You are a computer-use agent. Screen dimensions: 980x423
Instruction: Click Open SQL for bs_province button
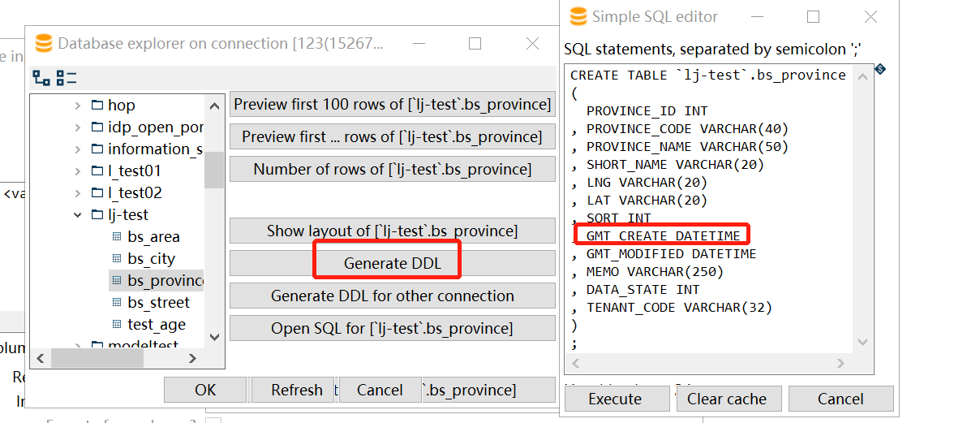click(393, 328)
